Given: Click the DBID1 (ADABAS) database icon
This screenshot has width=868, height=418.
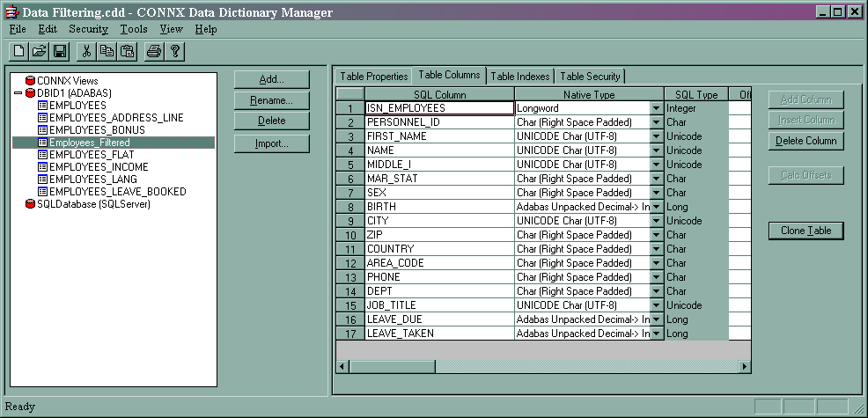Looking at the screenshot, I should (x=31, y=93).
